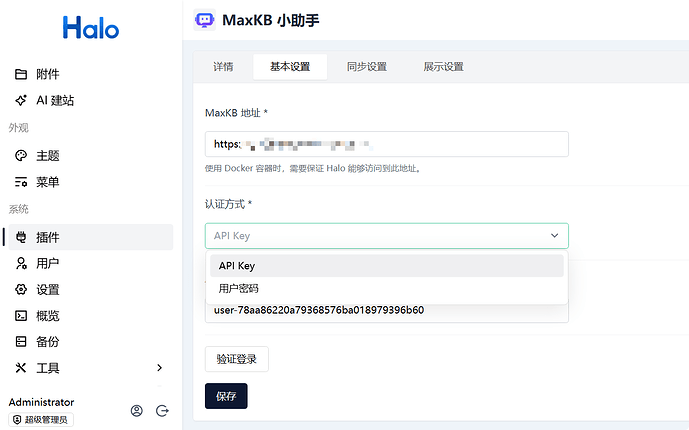The width and height of the screenshot is (689, 430).
Task: Click the AI 建站 sparkle icon
Action: point(21,101)
